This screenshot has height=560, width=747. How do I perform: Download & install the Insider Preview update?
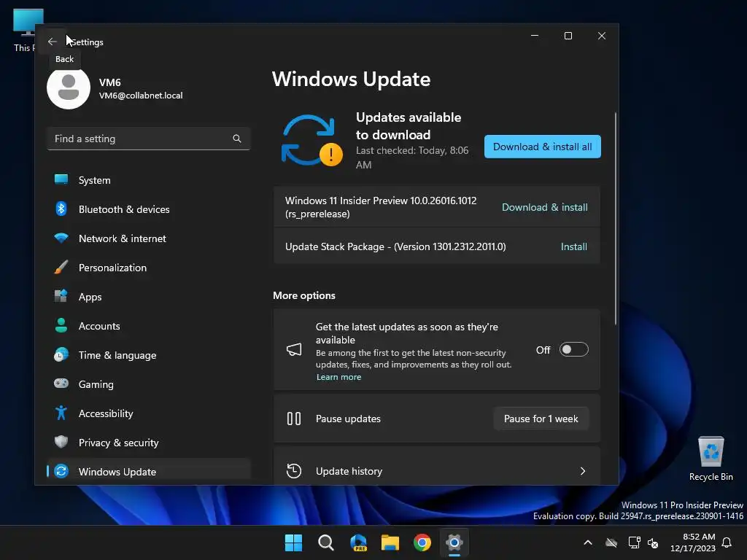544,207
